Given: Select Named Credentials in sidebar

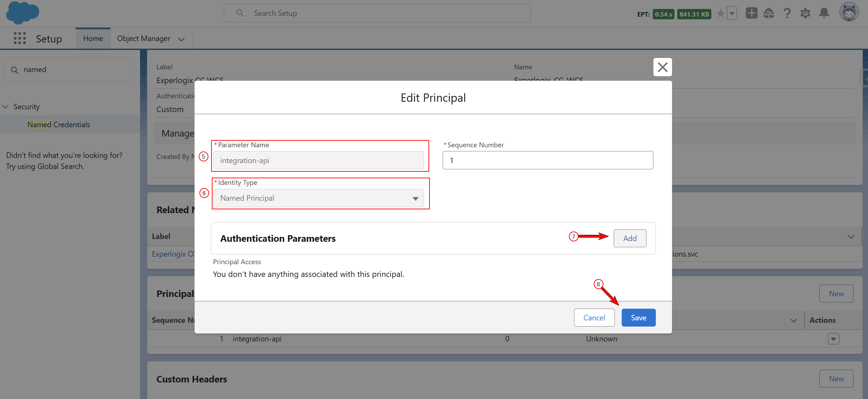Looking at the screenshot, I should [x=59, y=124].
